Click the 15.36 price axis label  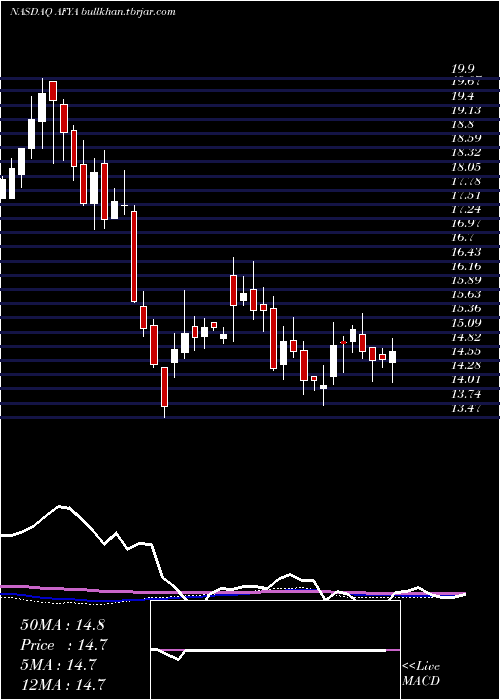coord(466,309)
